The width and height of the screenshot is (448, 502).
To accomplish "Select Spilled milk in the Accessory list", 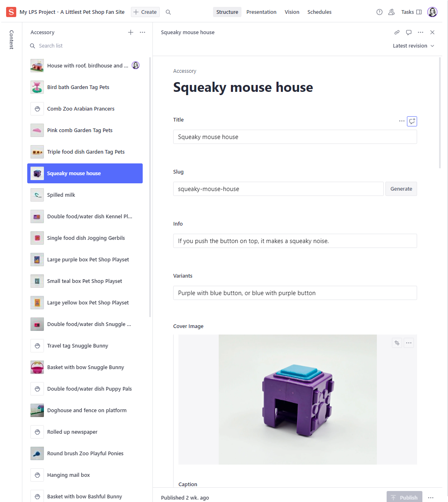I will [x=61, y=195].
